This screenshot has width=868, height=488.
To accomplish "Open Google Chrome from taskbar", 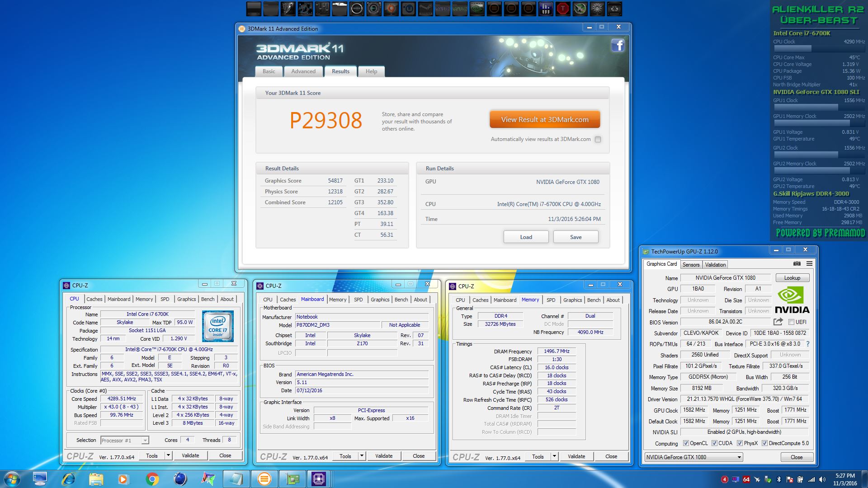I will pos(152,479).
